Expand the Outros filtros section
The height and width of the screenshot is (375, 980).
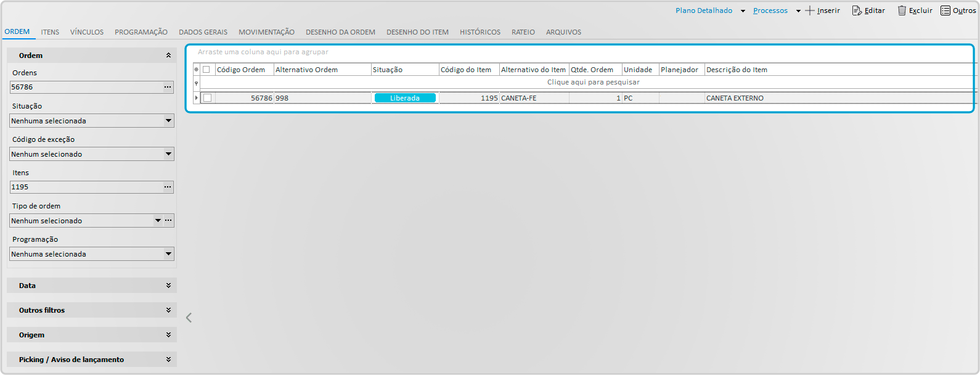168,310
